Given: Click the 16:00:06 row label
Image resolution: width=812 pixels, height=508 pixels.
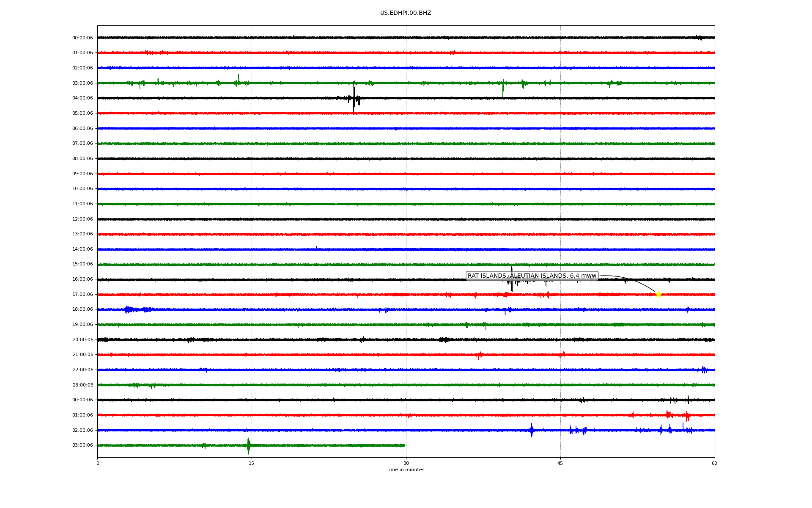Looking at the screenshot, I should click(82, 279).
